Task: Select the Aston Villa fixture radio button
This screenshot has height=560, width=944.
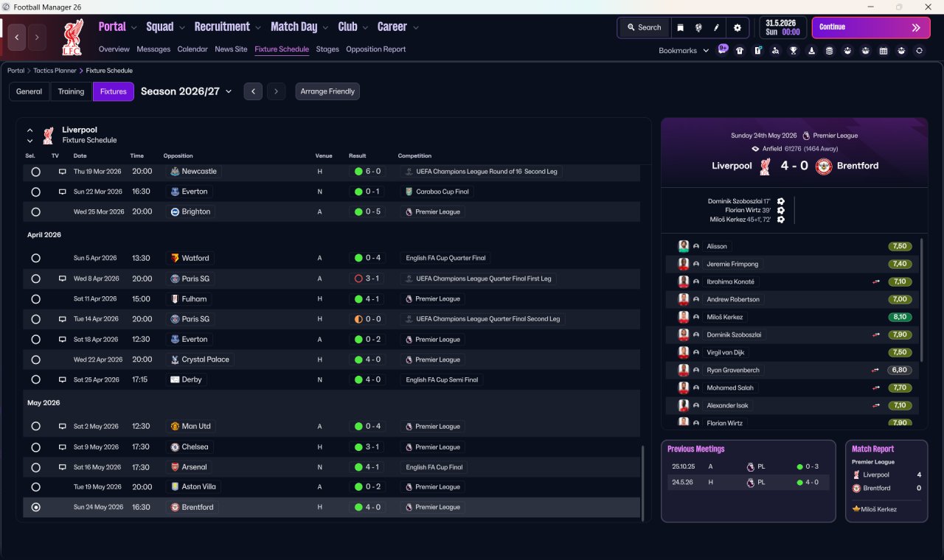Action: tap(35, 487)
